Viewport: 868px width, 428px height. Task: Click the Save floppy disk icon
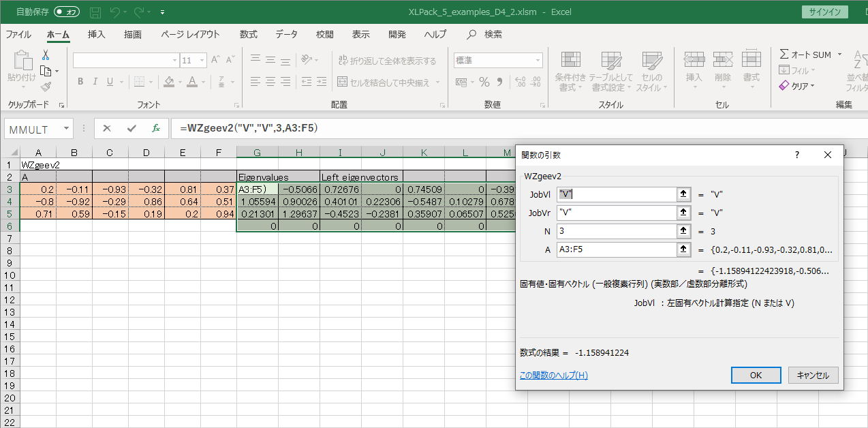click(x=95, y=12)
